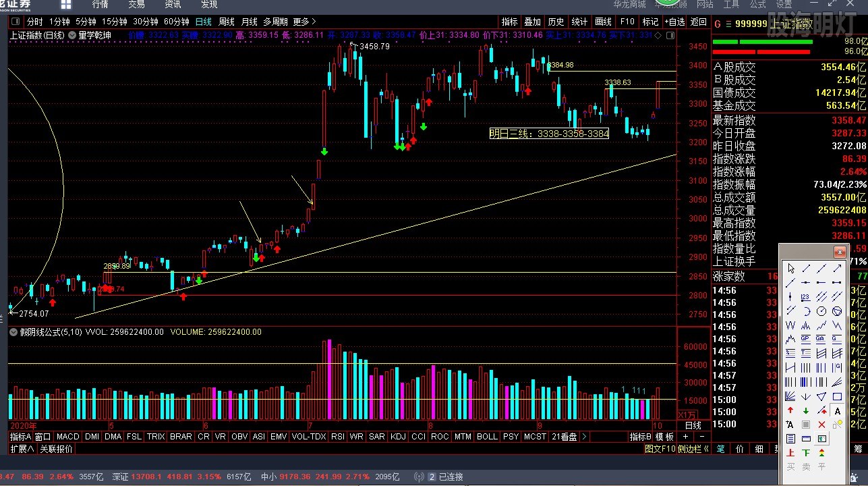Close the drawing tools palette
The width and height of the screenshot is (868, 486).
point(840,252)
